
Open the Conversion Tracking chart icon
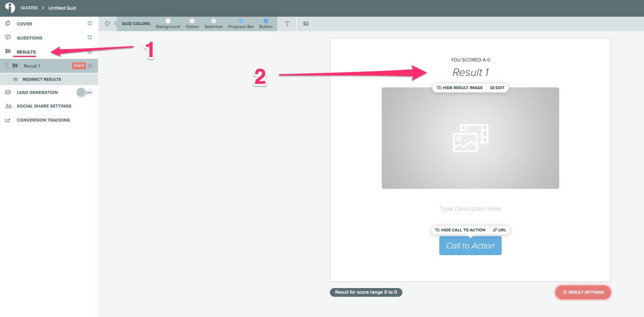pyautogui.click(x=8, y=120)
